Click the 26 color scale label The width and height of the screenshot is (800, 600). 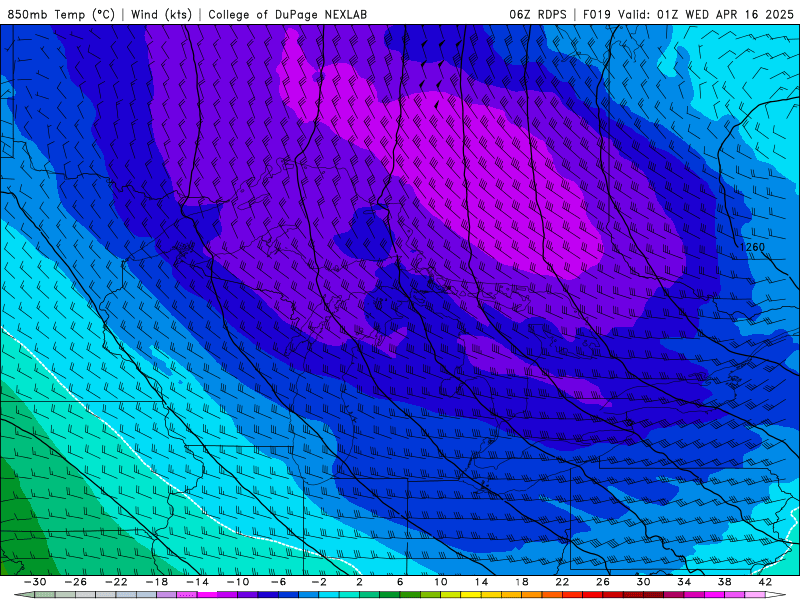[603, 582]
